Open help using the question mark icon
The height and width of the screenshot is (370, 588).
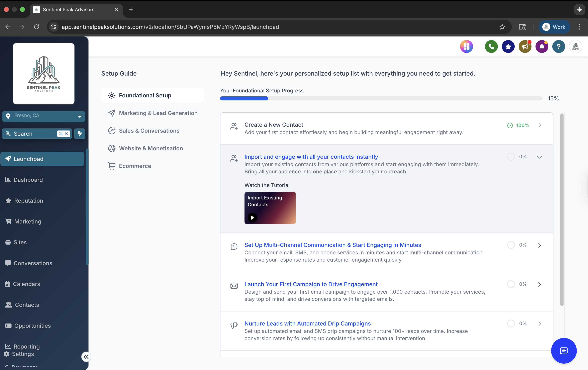click(559, 47)
